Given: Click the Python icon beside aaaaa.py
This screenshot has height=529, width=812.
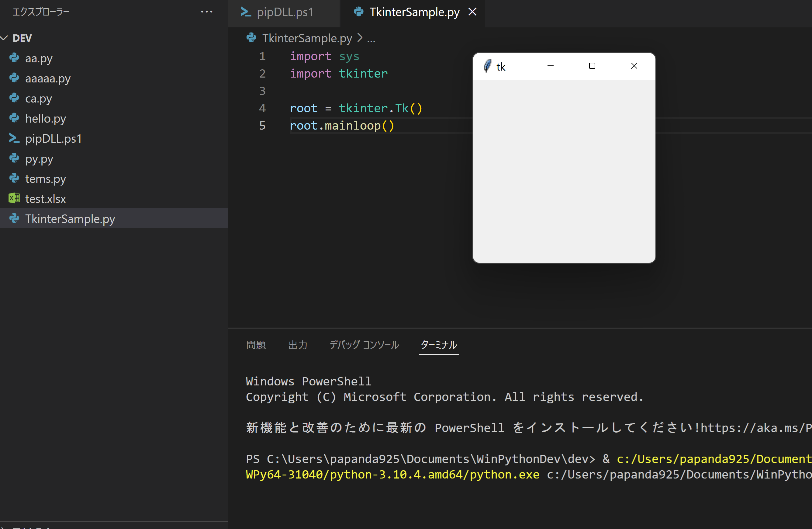Looking at the screenshot, I should click(14, 78).
